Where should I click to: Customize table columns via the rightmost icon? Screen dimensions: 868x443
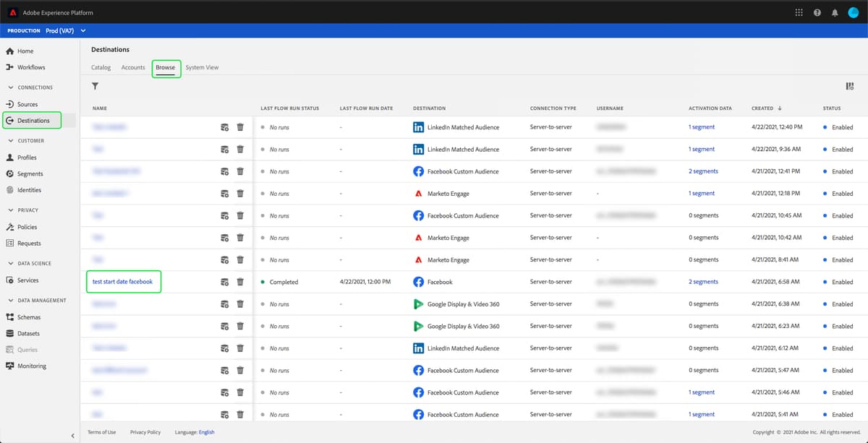(850, 86)
